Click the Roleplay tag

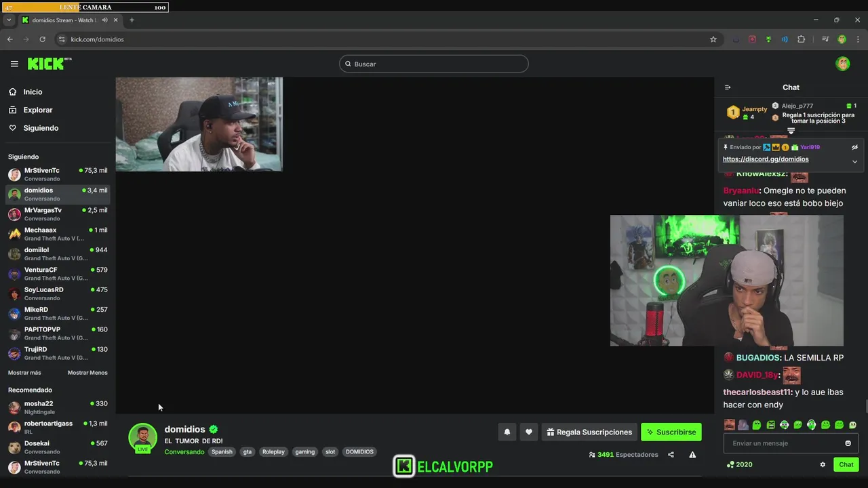click(274, 452)
